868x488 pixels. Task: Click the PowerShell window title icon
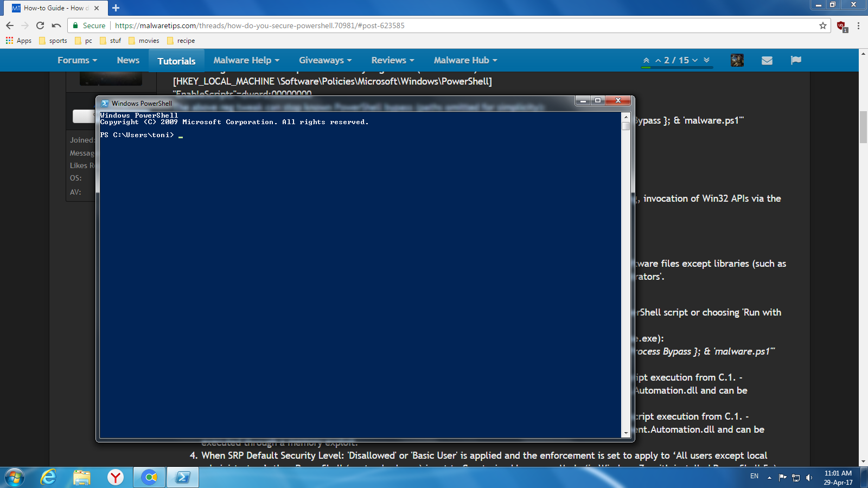[105, 103]
